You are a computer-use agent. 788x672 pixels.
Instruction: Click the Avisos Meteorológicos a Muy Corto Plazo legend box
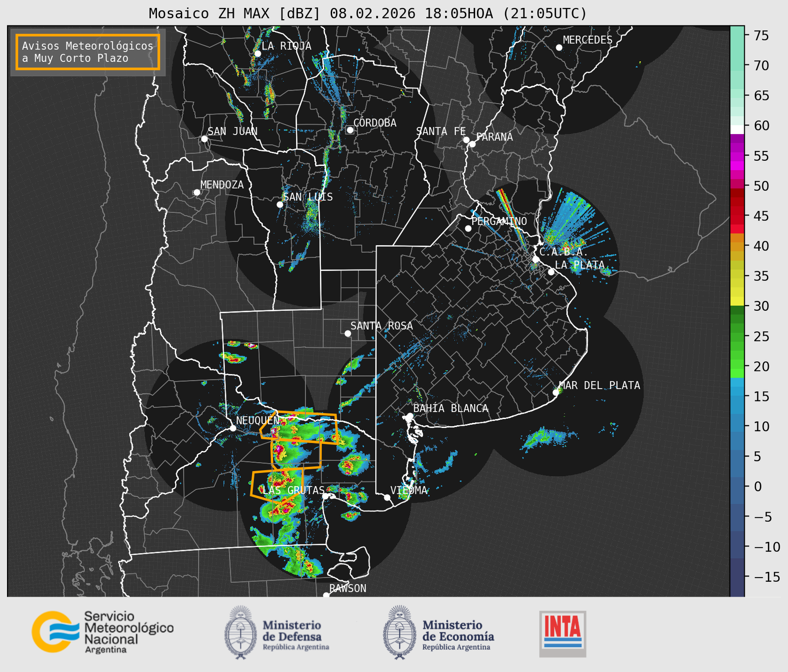[88, 52]
